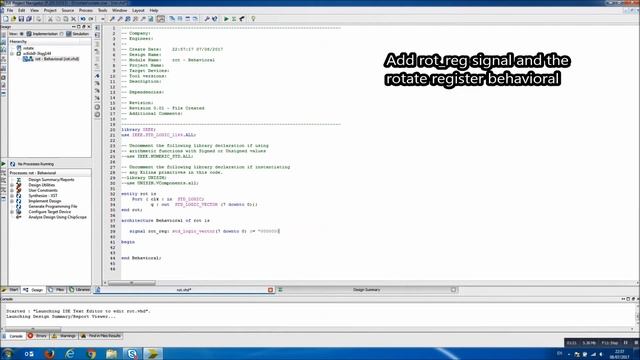
Task: Select the rot.vhd* editor tab
Action: (184, 290)
